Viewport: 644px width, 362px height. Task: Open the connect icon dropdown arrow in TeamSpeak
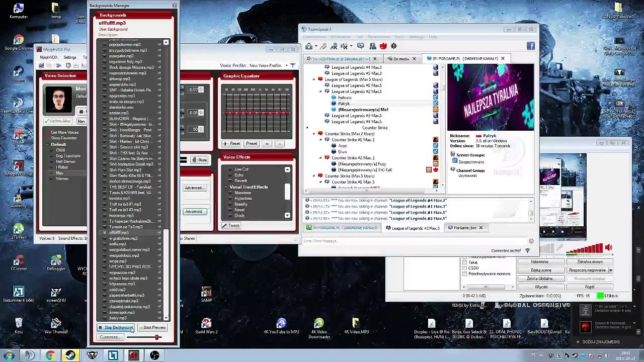pyautogui.click(x=316, y=46)
